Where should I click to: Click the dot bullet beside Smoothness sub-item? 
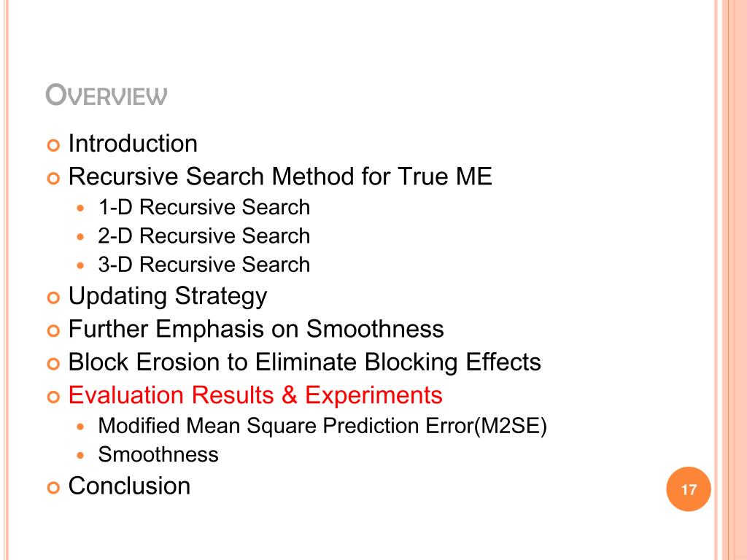[80, 455]
